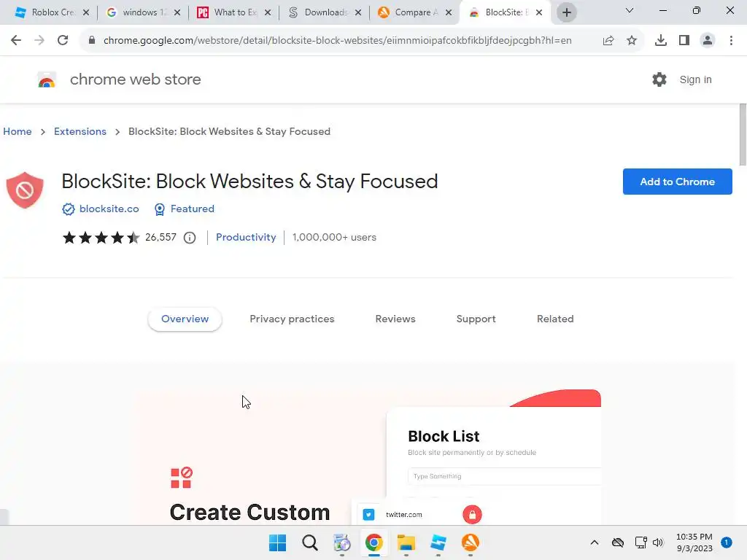Open the clock and date panel

point(694,542)
